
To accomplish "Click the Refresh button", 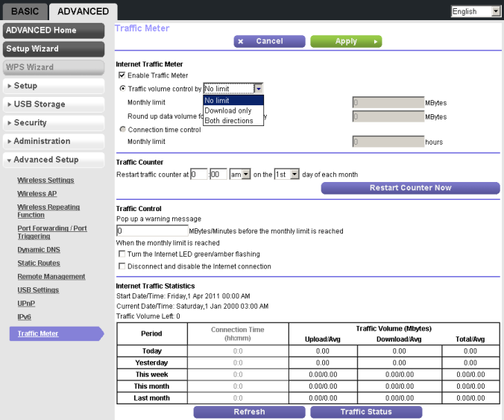I will tap(249, 412).
